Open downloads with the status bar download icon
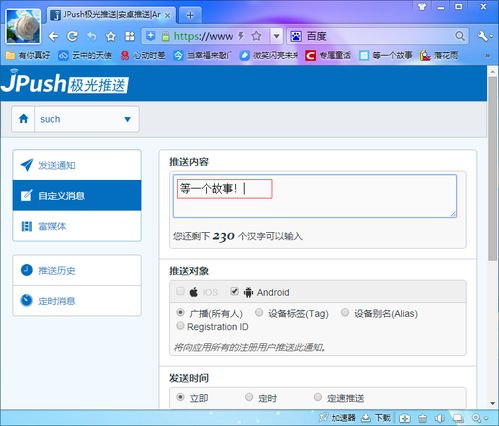The width and height of the screenshot is (499, 426). pos(366,418)
